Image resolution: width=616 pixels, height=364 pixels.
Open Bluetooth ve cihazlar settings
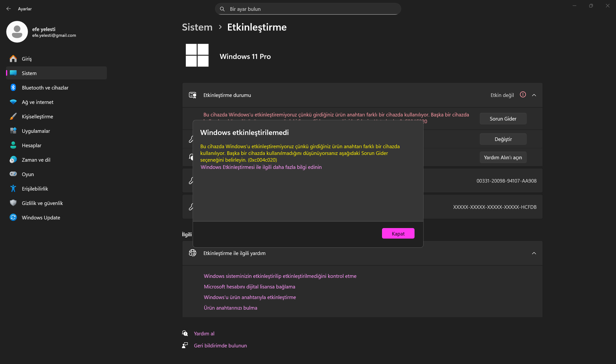pyautogui.click(x=56, y=88)
